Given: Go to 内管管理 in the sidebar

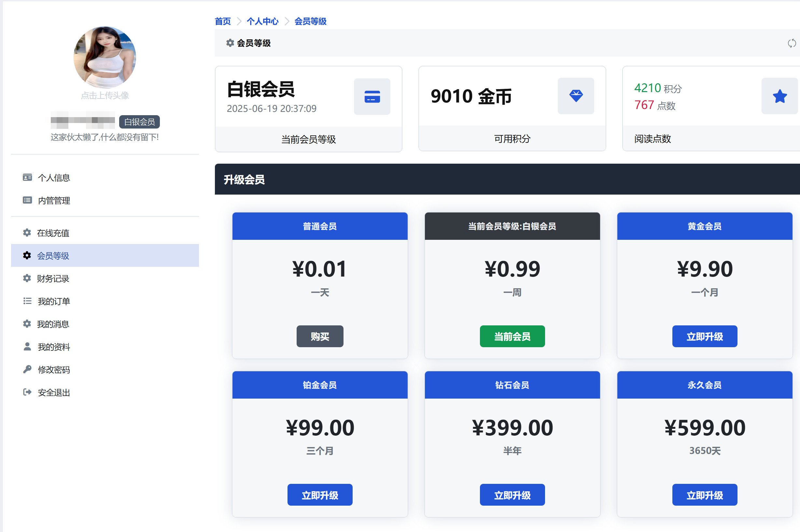Looking at the screenshot, I should (54, 200).
